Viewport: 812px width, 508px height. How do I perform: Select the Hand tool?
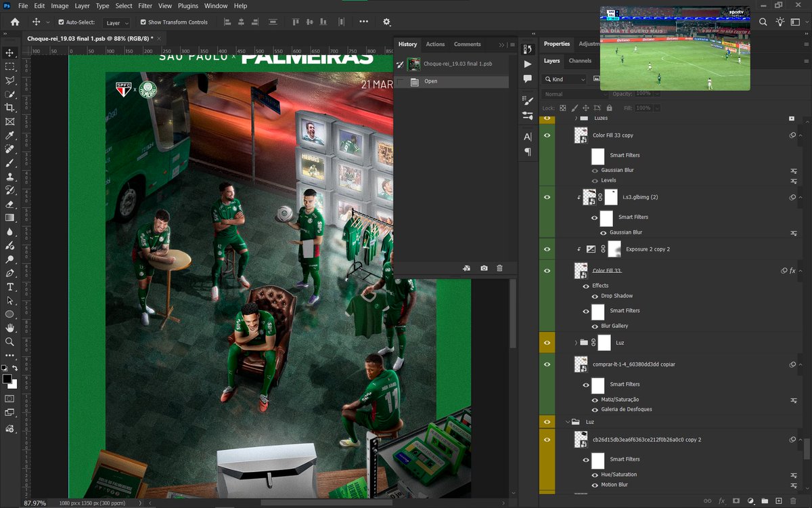(x=9, y=329)
